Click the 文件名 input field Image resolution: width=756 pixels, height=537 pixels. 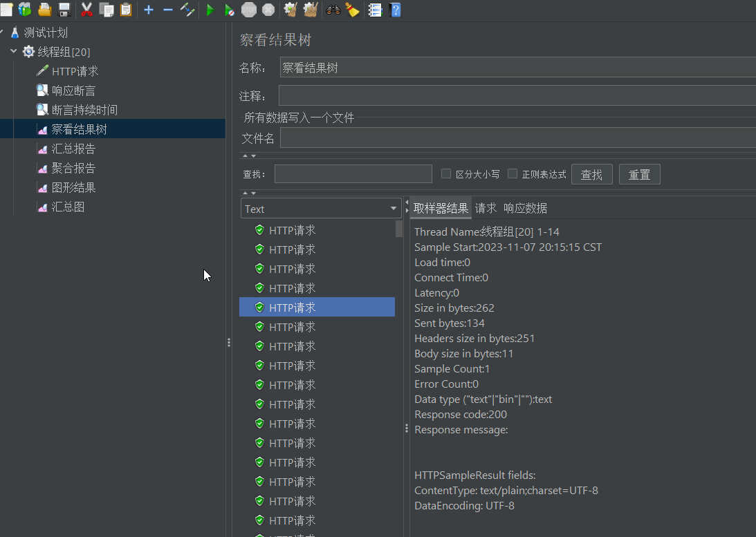pos(517,138)
